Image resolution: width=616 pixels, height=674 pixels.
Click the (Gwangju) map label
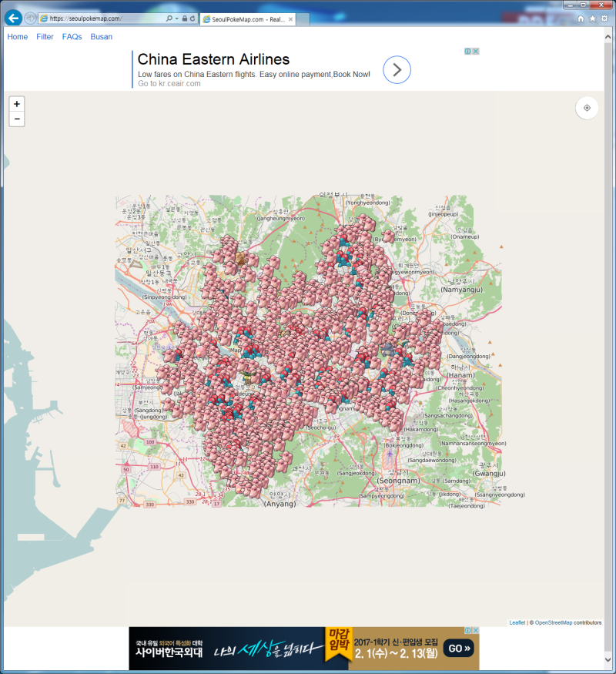click(x=489, y=474)
